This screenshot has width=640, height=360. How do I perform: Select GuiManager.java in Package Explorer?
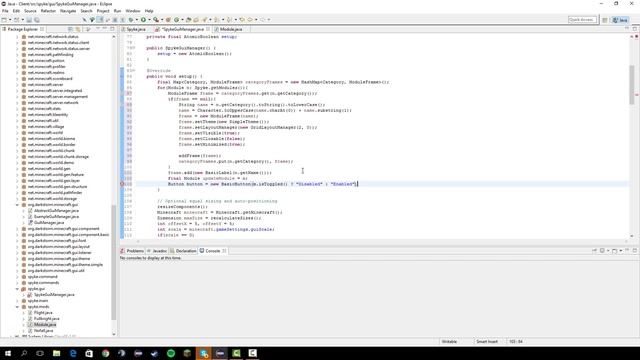[x=49, y=223]
